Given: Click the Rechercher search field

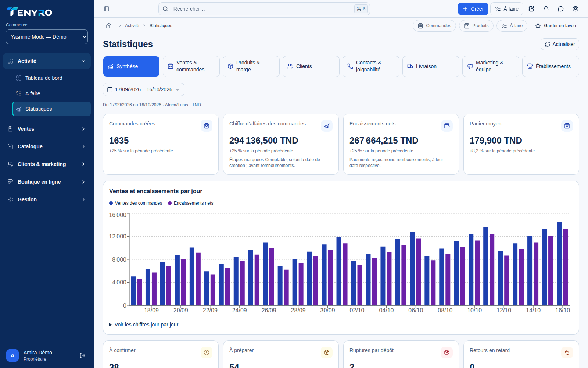Looking at the screenshot, I should pyautogui.click(x=264, y=9).
